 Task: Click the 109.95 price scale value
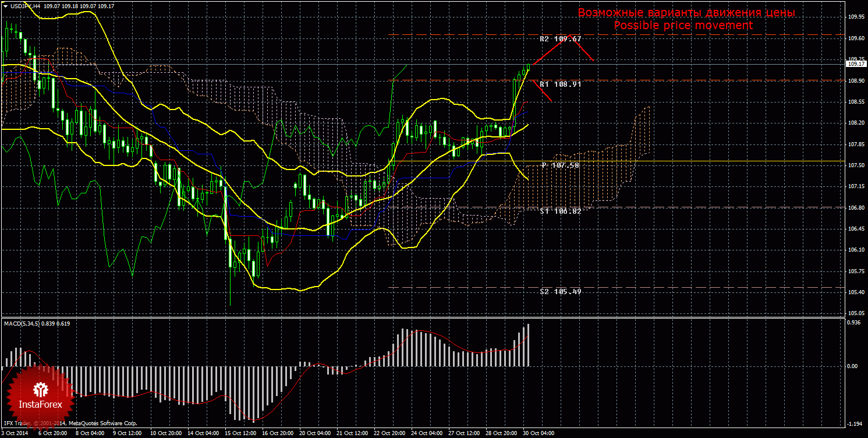click(856, 17)
